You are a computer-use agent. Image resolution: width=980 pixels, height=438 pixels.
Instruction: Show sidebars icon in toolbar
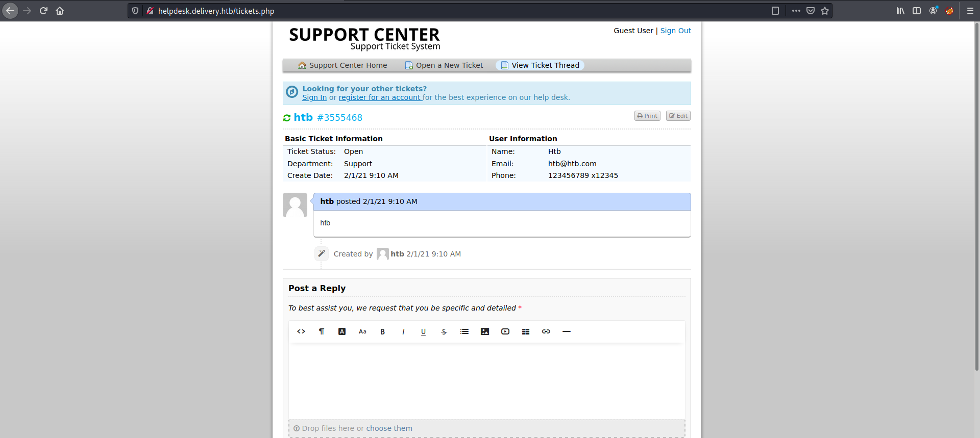click(x=917, y=11)
